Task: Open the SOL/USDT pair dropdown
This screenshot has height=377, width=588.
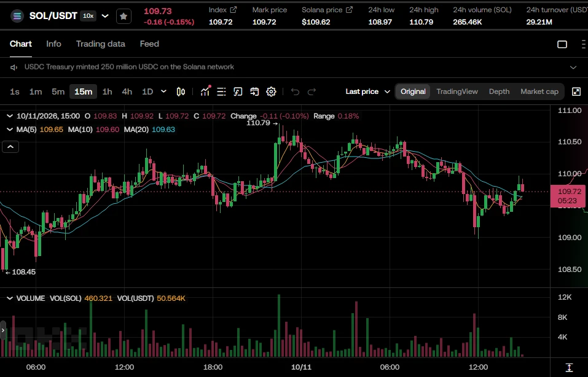Action: pos(106,16)
